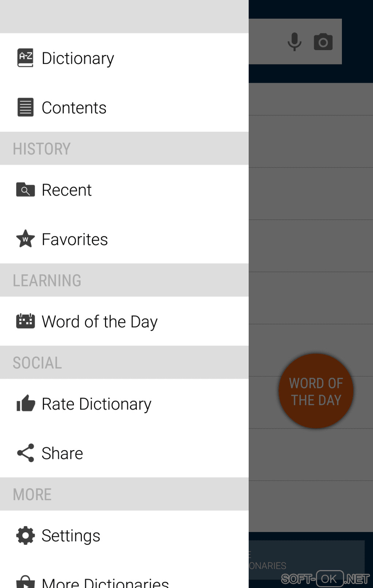Open the Contents menu item
Screen dimensions: 373x588
74,108
